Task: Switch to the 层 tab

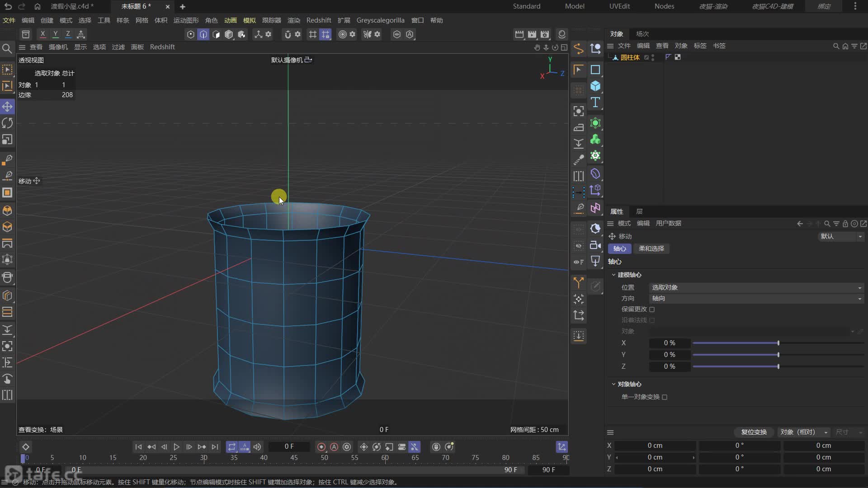Action: point(639,211)
